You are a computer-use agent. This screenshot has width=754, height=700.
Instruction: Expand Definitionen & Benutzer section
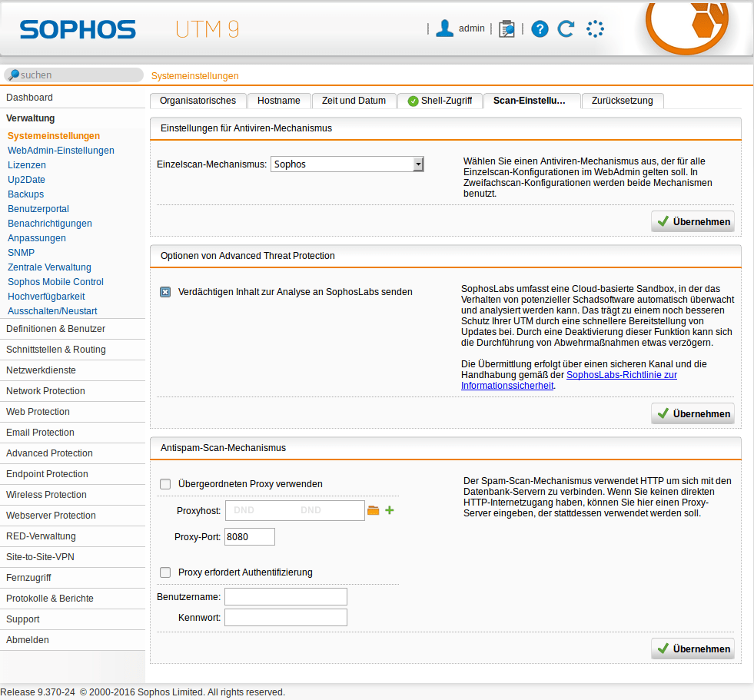coord(55,329)
